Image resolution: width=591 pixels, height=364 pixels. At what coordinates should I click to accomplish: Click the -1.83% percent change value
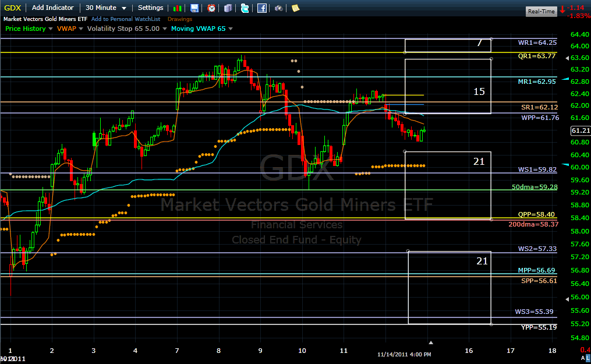click(579, 16)
